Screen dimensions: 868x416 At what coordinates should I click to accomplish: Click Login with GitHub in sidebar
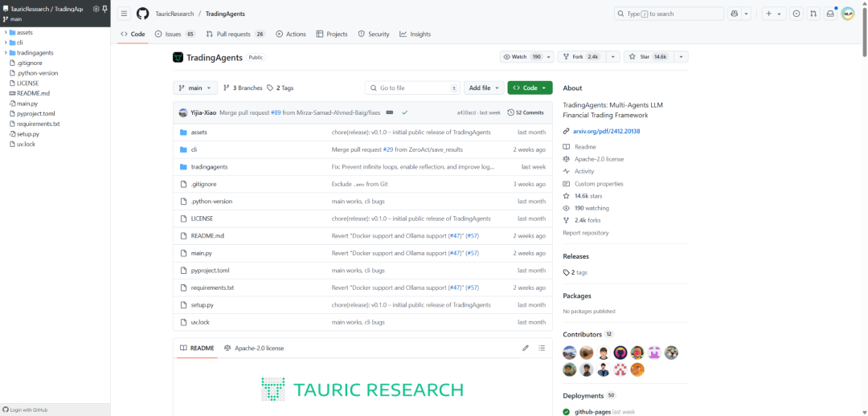tap(26, 410)
